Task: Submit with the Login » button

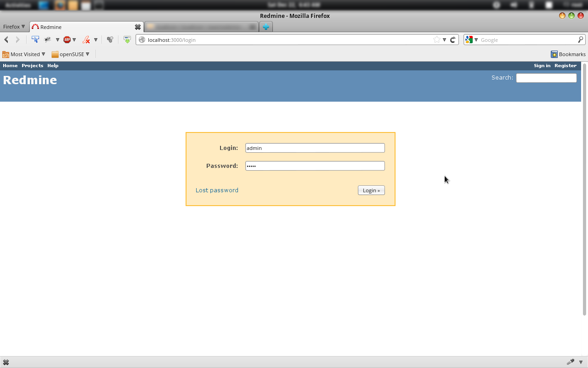Action: coord(371,190)
